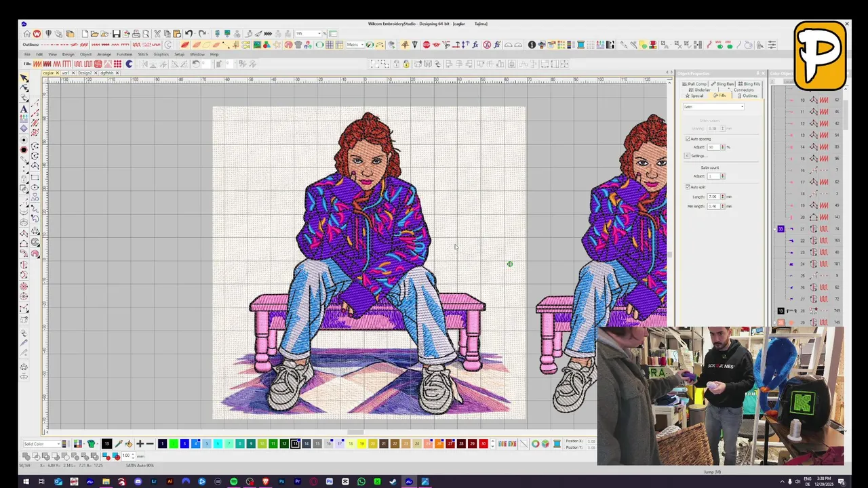Viewport: 868px width, 488px height.
Task: Select color swatch 14 in palette
Action: coord(306,444)
